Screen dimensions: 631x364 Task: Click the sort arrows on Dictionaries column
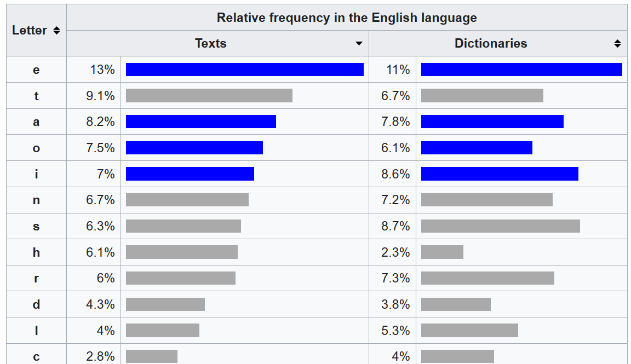coord(618,43)
